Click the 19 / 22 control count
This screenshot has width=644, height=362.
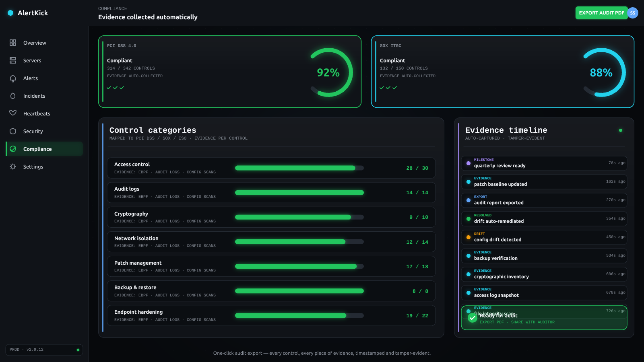[x=417, y=316]
